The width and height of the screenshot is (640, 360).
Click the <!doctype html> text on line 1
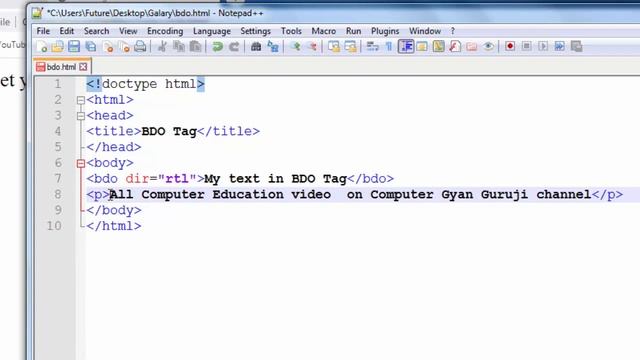tap(145, 84)
